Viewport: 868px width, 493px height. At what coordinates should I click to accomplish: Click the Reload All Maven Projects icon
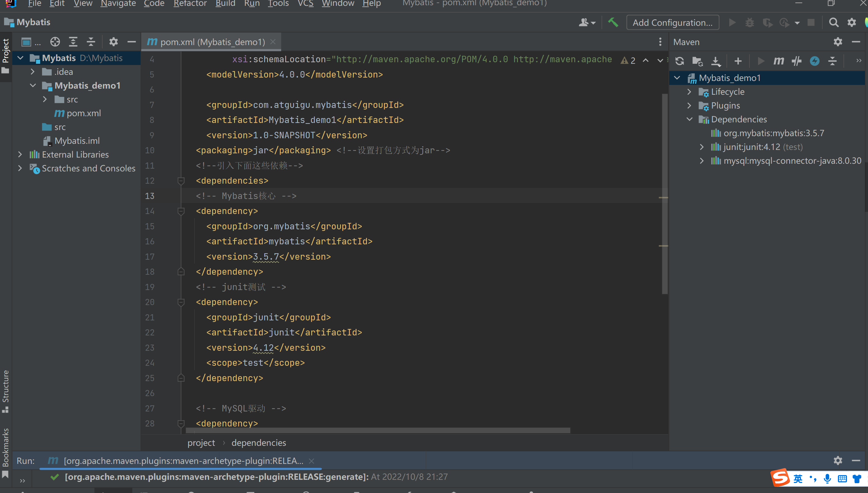point(680,61)
